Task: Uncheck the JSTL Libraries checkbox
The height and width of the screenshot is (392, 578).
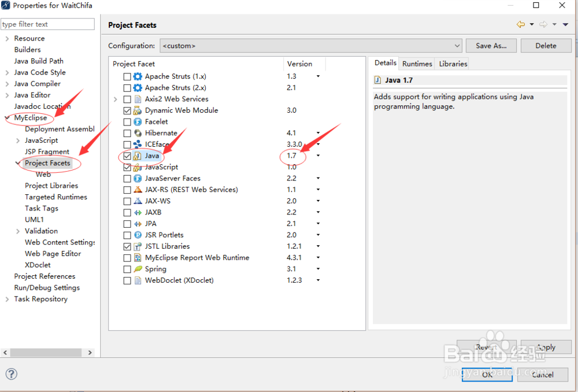Action: [127, 246]
